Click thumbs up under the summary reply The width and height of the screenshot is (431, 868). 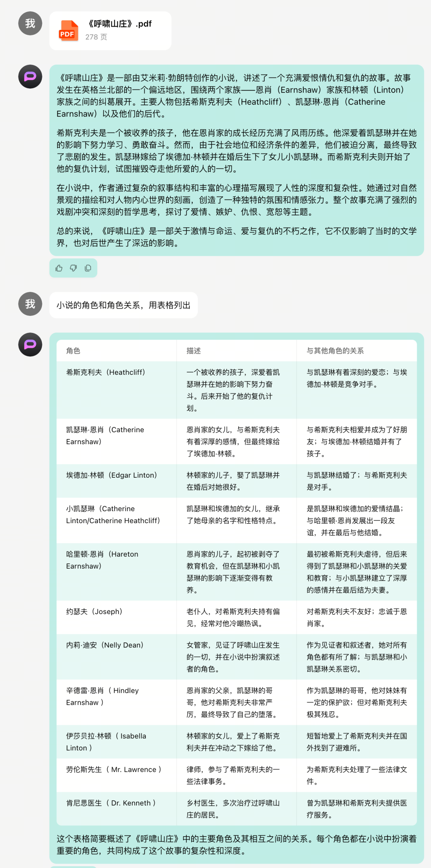click(x=59, y=268)
